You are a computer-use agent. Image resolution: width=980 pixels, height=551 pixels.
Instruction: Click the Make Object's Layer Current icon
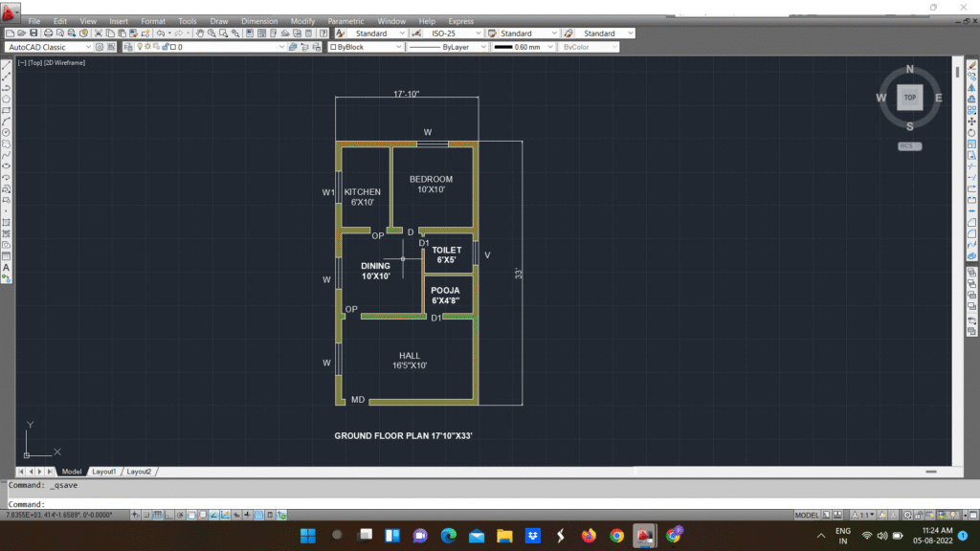tap(293, 47)
